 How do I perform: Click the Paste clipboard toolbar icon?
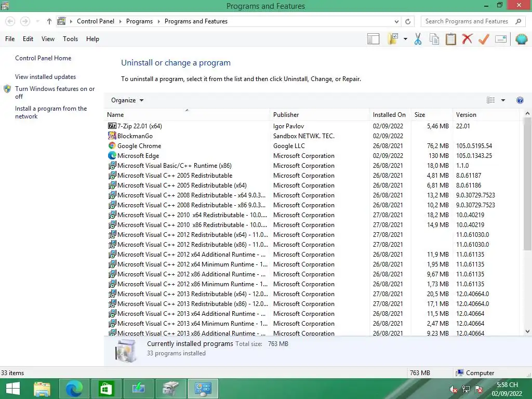[x=450, y=39]
